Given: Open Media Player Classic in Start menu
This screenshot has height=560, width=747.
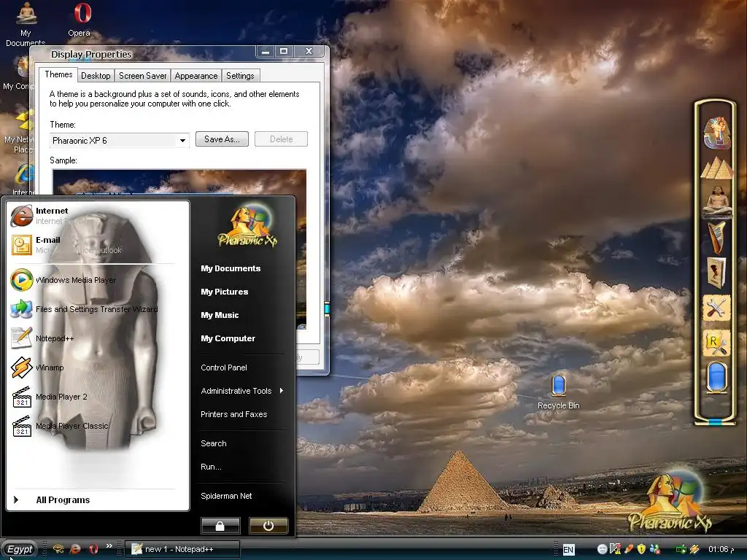Looking at the screenshot, I should [x=98, y=426].
